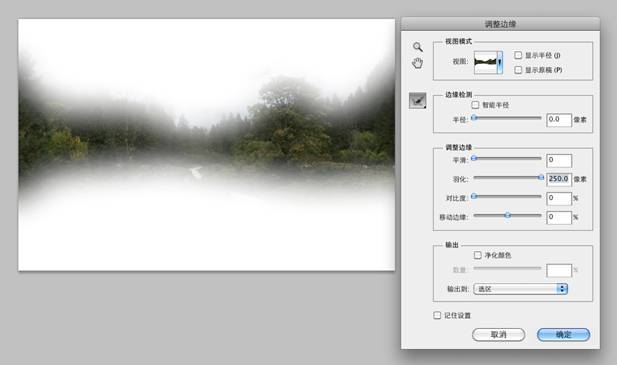The image size is (617, 365).
Task: Click the 半径 slider handle
Action: (475, 118)
